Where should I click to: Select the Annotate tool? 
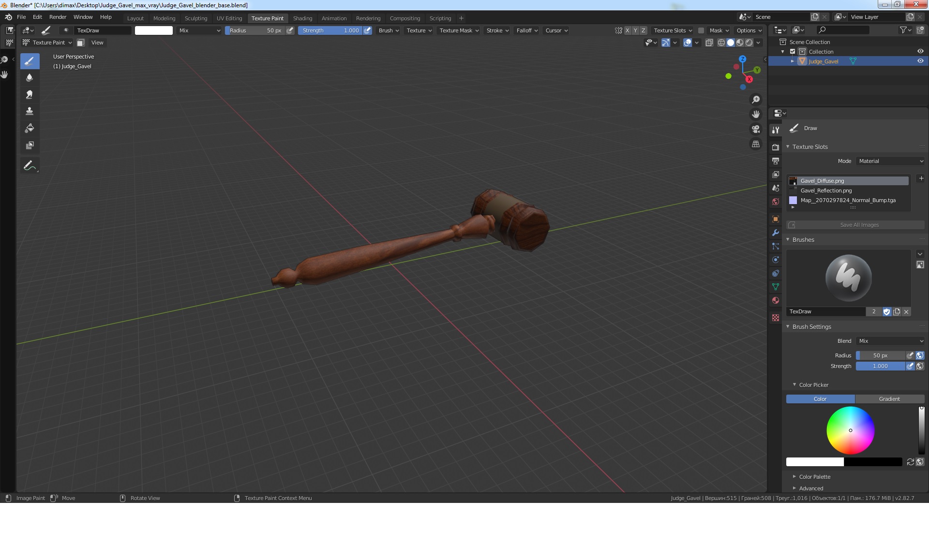30,165
